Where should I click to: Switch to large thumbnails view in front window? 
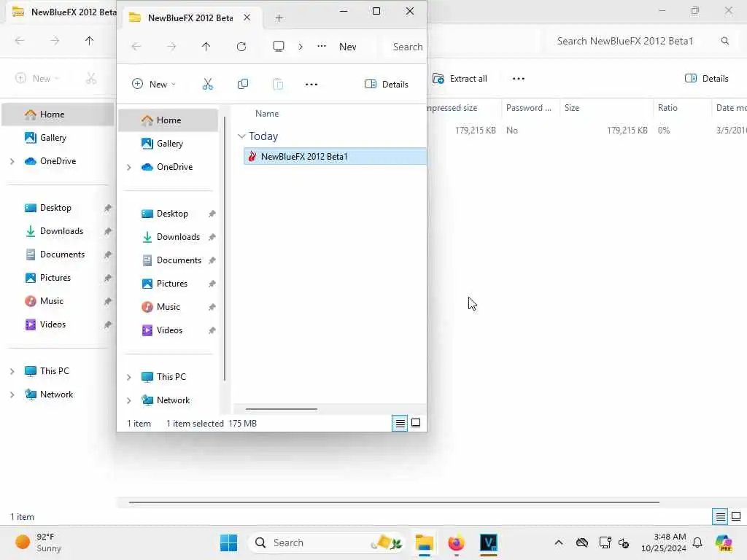[416, 423]
